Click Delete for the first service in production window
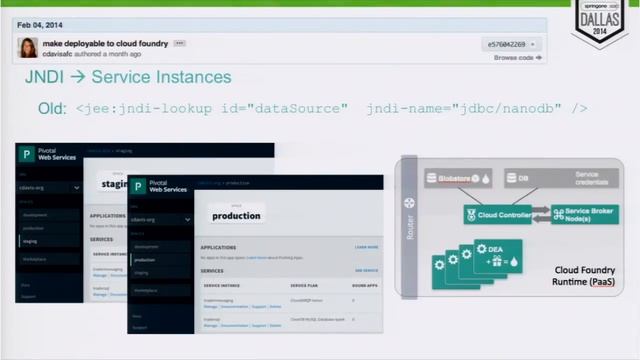The width and height of the screenshot is (640, 360). [276, 307]
